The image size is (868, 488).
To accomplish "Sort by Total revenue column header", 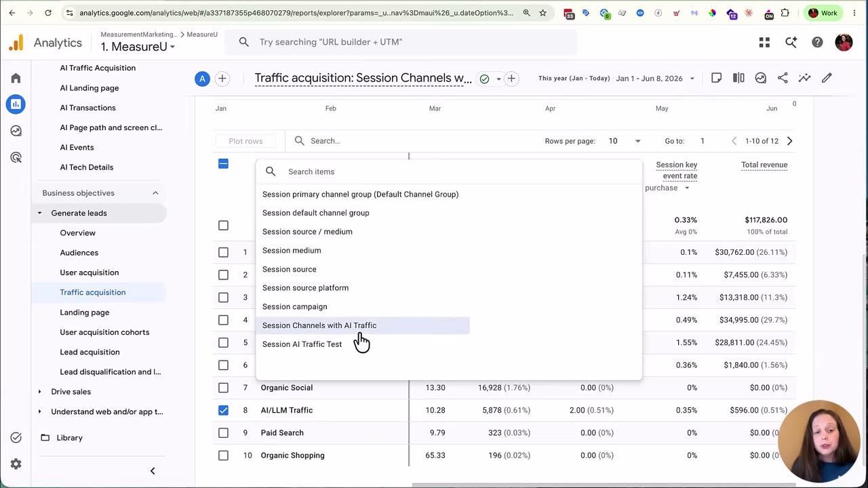I will click(764, 165).
